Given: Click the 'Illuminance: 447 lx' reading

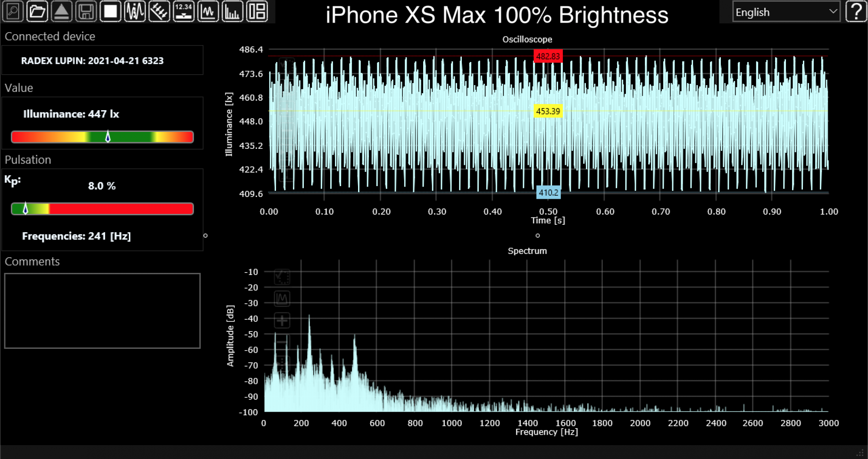Looking at the screenshot, I should pos(71,114).
